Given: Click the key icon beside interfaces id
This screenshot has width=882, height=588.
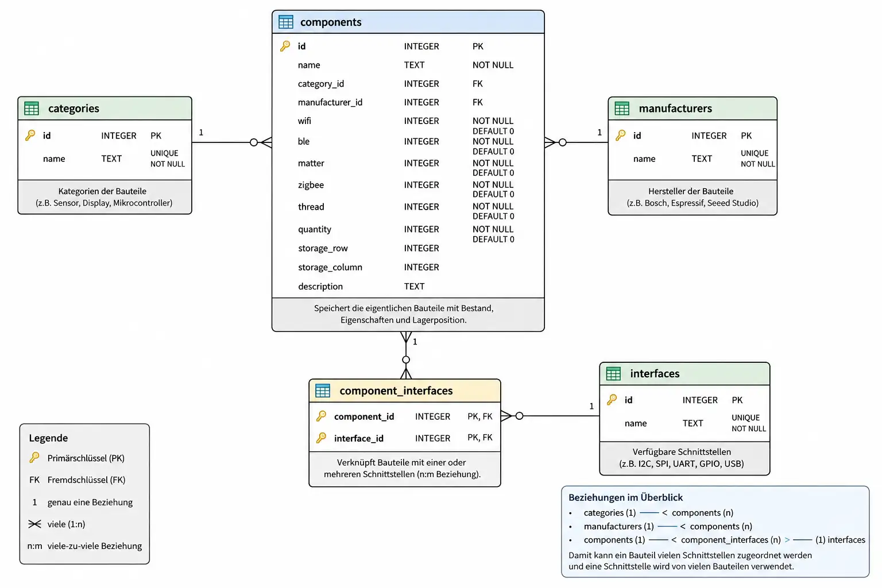Looking at the screenshot, I should [612, 400].
